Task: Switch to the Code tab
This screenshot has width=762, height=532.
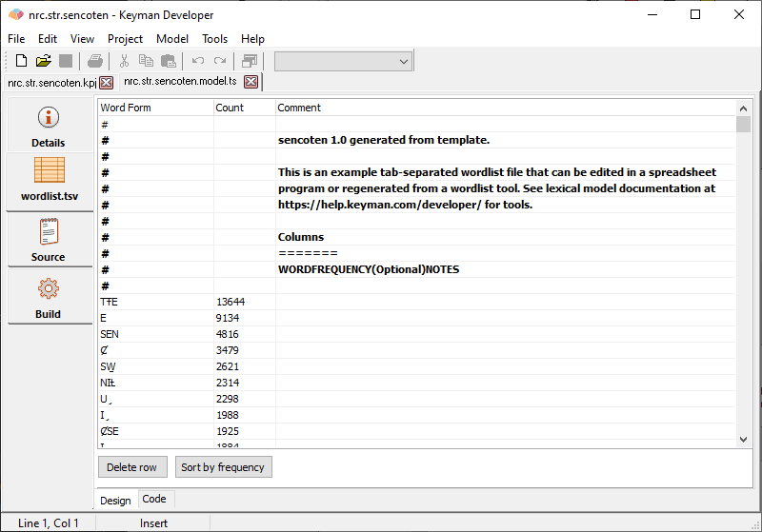Action: click(154, 499)
